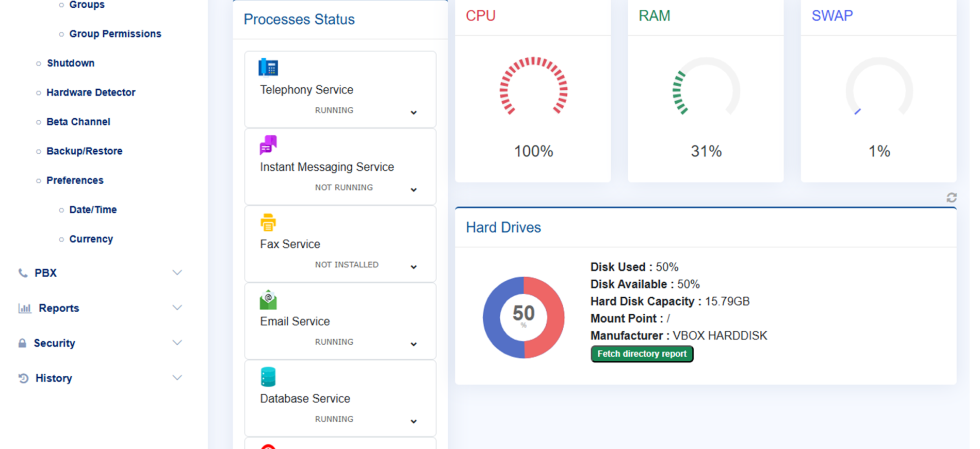This screenshot has width=980, height=449.
Task: Click the Instant Messaging Service chat icon
Action: pyautogui.click(x=268, y=145)
